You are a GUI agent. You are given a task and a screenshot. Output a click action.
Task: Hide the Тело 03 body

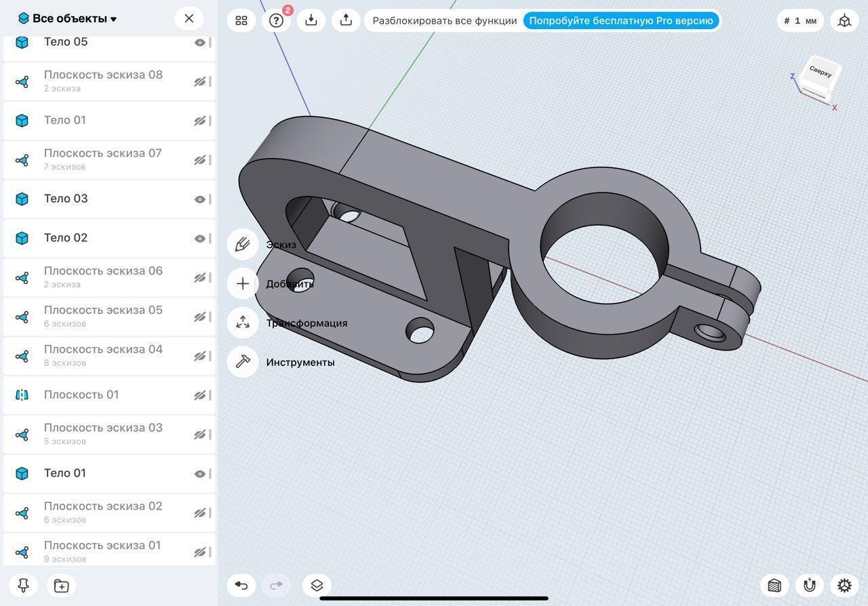click(x=200, y=199)
